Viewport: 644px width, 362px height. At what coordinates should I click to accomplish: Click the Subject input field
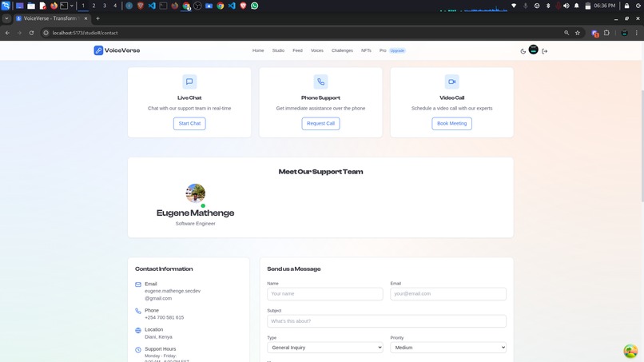coord(387,321)
